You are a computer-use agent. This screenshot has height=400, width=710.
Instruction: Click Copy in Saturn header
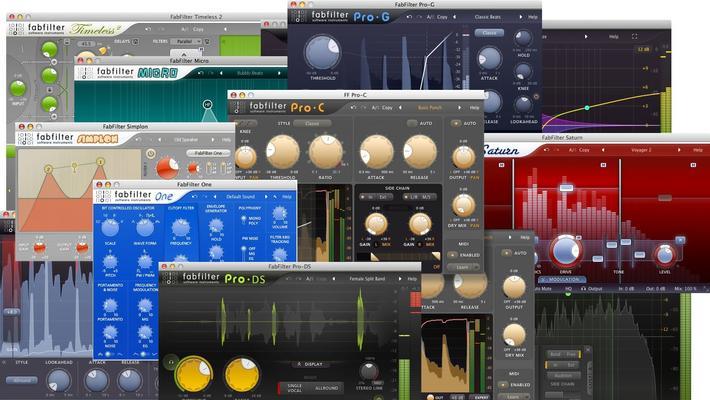584,150
